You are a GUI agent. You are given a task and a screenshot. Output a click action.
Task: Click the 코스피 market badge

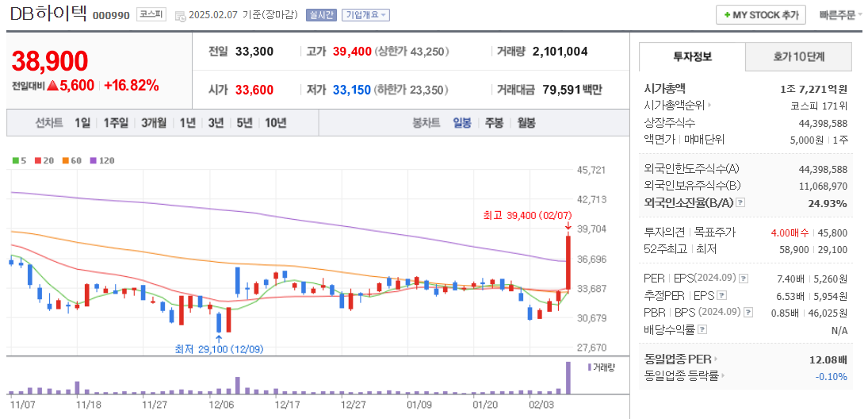point(151,15)
